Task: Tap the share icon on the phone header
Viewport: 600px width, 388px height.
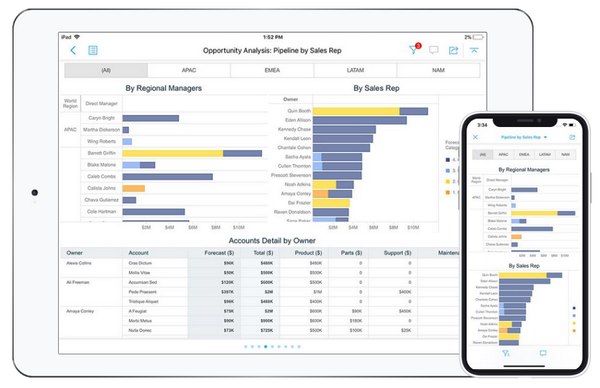Action: click(x=572, y=137)
